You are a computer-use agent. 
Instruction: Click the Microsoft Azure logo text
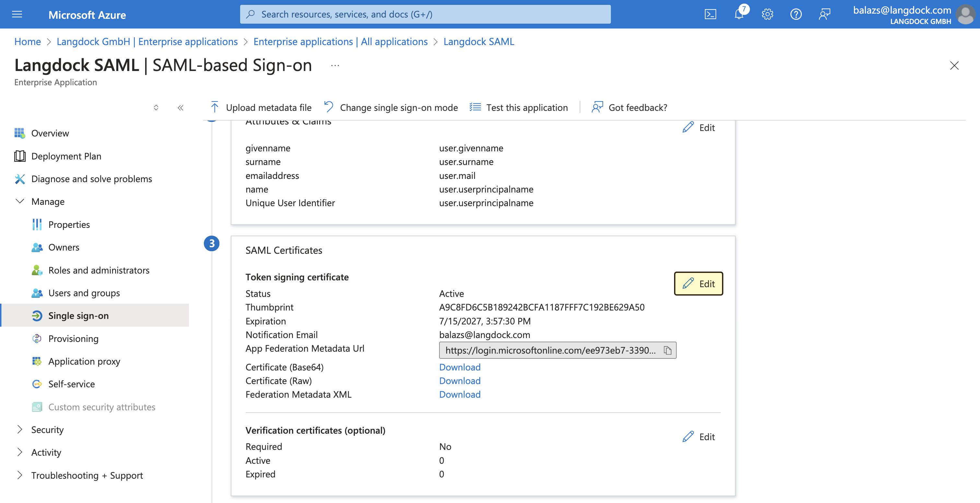[x=87, y=15]
